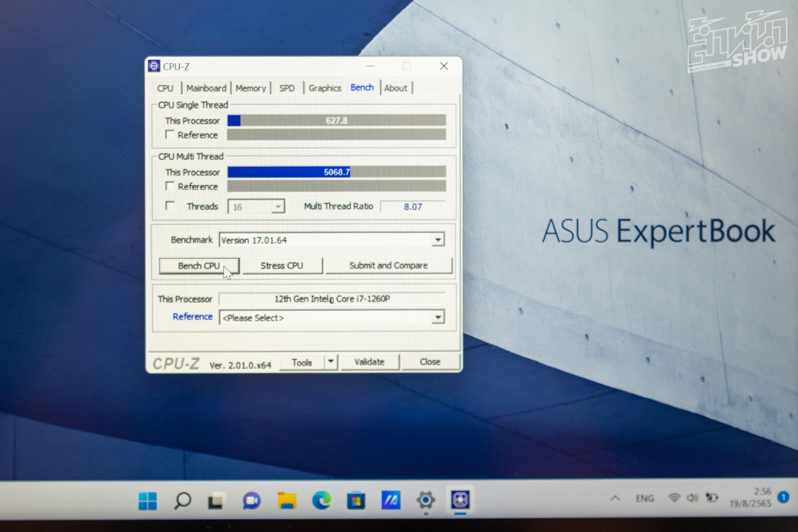Select the Bench tab
798x532 pixels.
(x=362, y=87)
